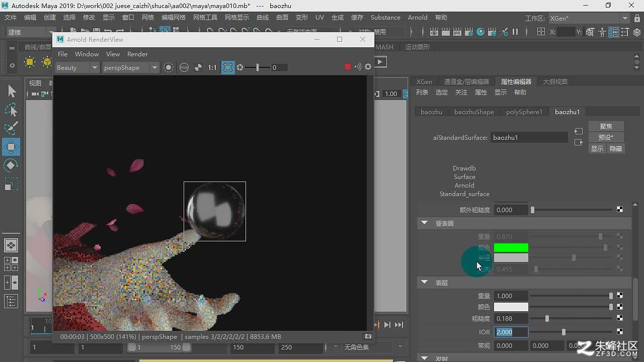Click snapshot camera icon in RenderView status bar

click(368, 336)
